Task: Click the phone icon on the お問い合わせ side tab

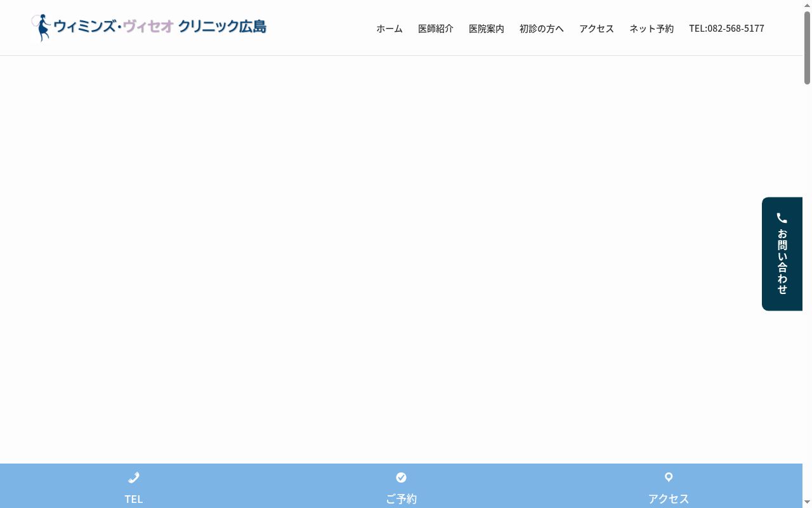Action: click(x=782, y=218)
